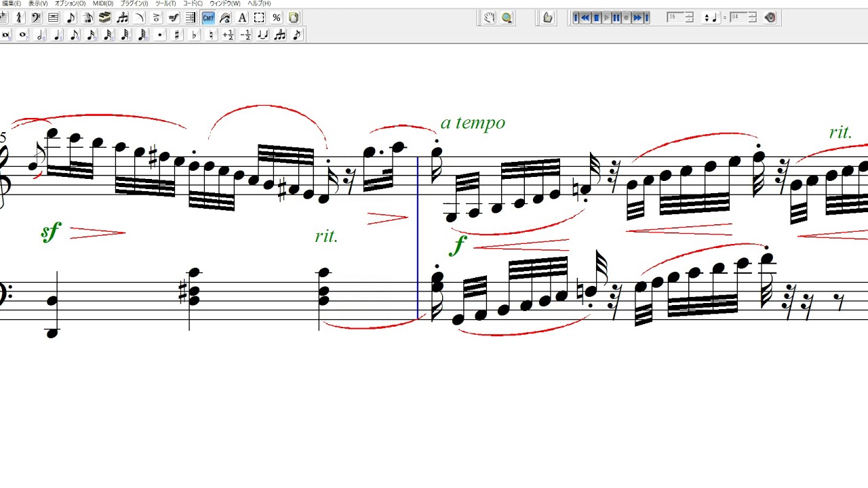Choose the half note duration
868x488 pixels.
[40, 35]
